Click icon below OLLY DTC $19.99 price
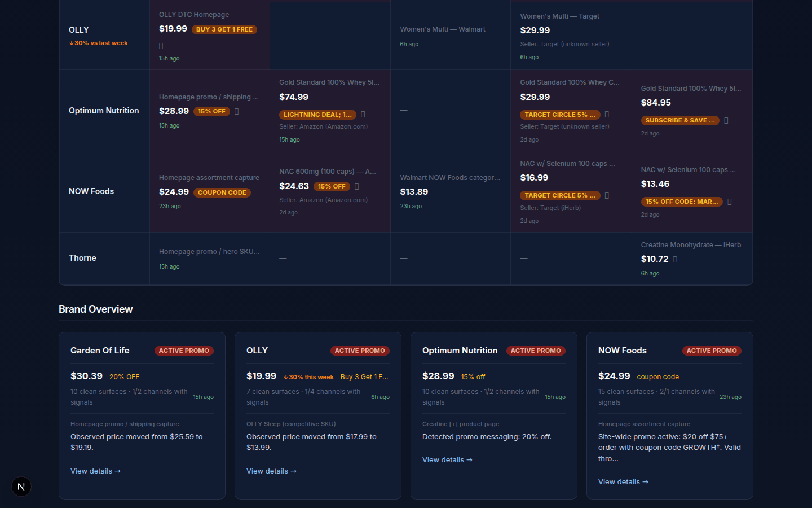Image resolution: width=812 pixels, height=508 pixels. 161,46
